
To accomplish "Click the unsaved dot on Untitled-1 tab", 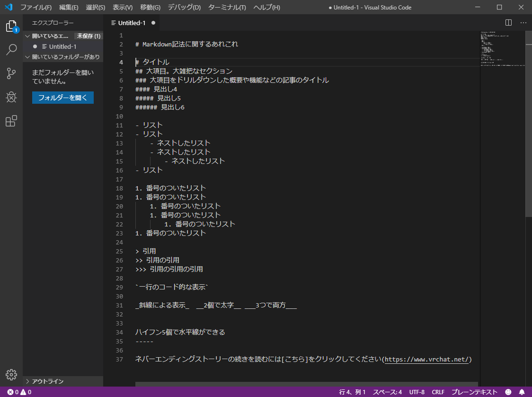I will [153, 23].
